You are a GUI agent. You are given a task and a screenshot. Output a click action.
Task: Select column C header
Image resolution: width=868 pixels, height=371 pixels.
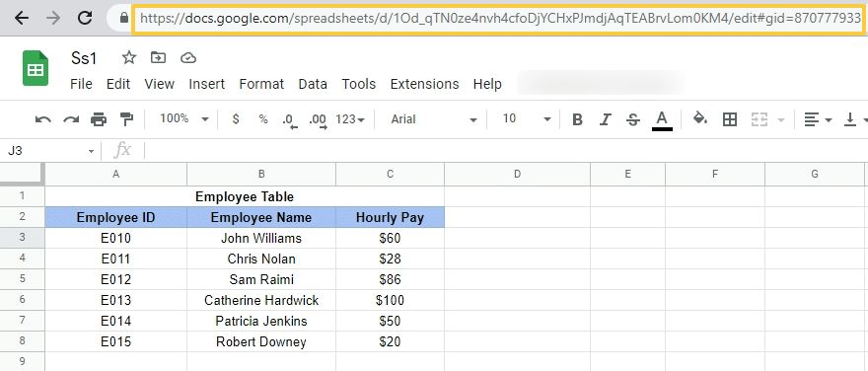[391, 174]
